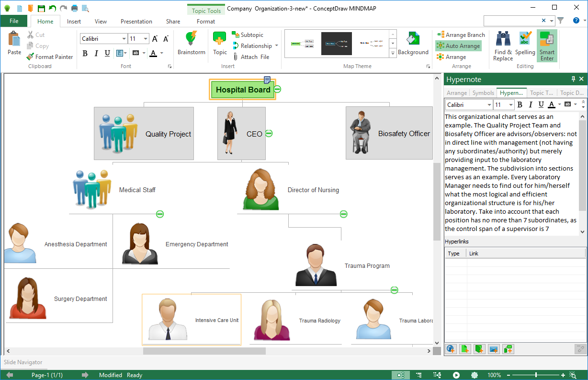The width and height of the screenshot is (588, 380).
Task: Run the Spelling check
Action: (x=525, y=44)
